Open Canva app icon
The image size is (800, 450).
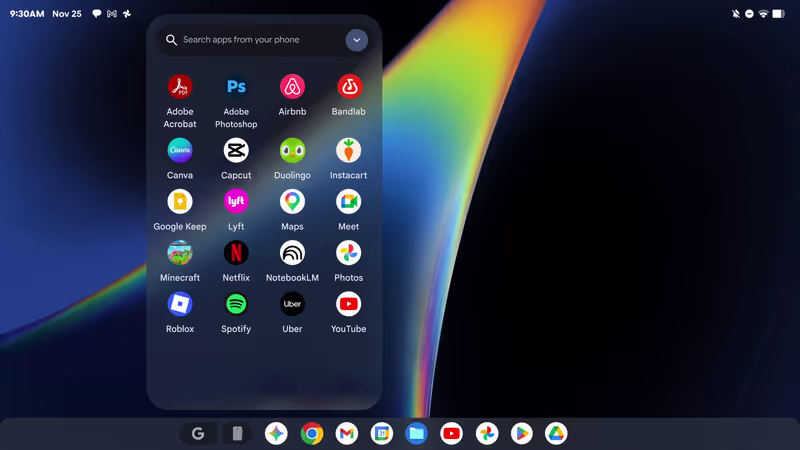click(x=180, y=150)
